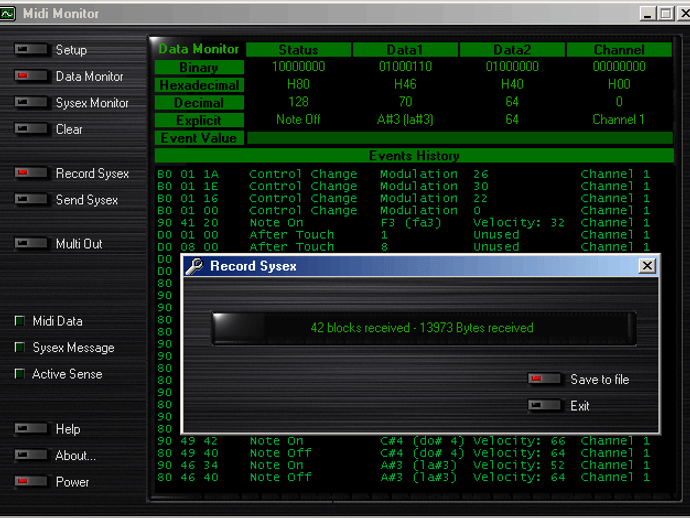The height and width of the screenshot is (518, 690).
Task: Open the Send Sysex function
Action: point(31,199)
